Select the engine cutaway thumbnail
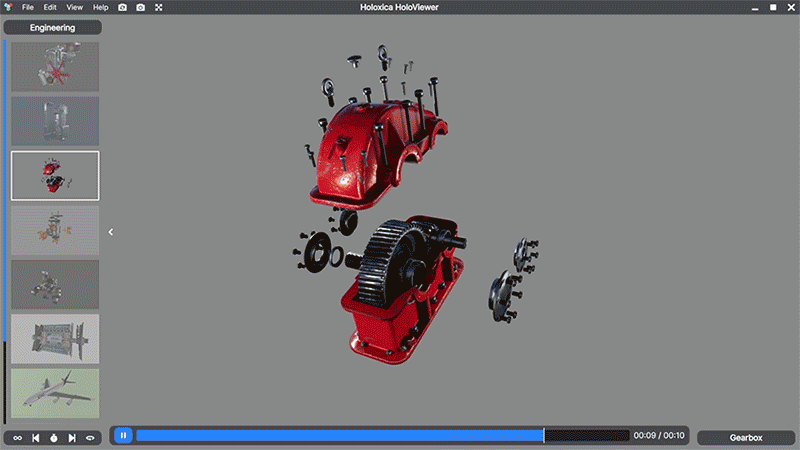This screenshot has width=800, height=450. [x=55, y=339]
